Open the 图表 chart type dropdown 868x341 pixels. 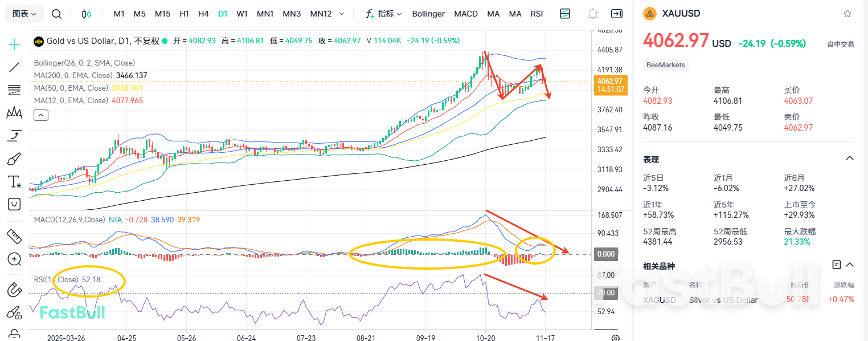pyautogui.click(x=23, y=13)
